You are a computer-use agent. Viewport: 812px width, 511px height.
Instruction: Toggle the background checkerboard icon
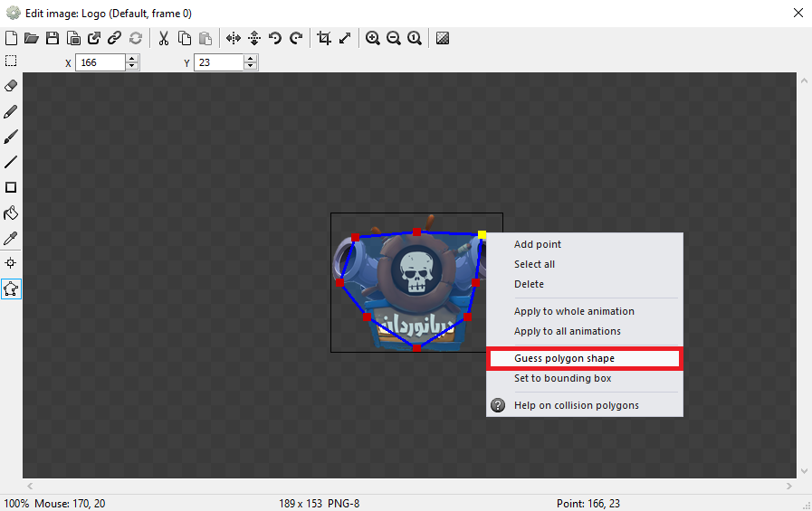[443, 38]
